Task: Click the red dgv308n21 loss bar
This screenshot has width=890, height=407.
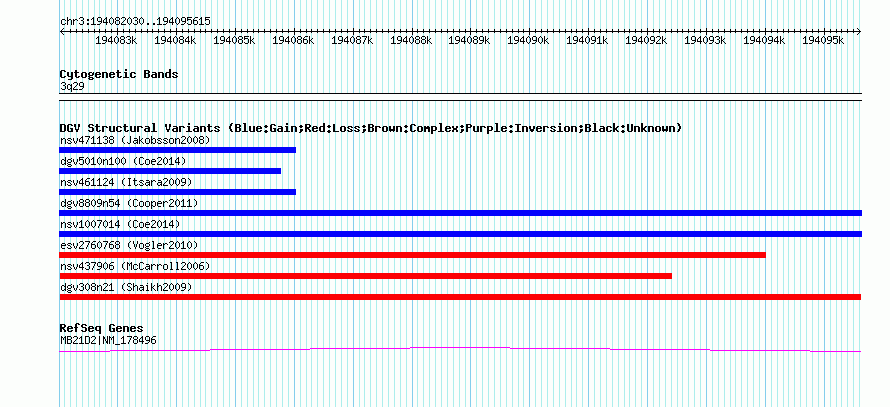Action: (460, 297)
